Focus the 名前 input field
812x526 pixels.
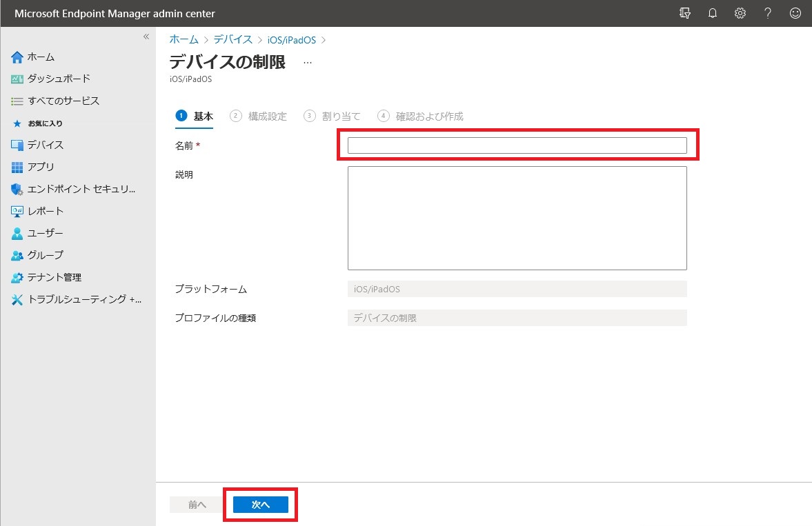517,145
